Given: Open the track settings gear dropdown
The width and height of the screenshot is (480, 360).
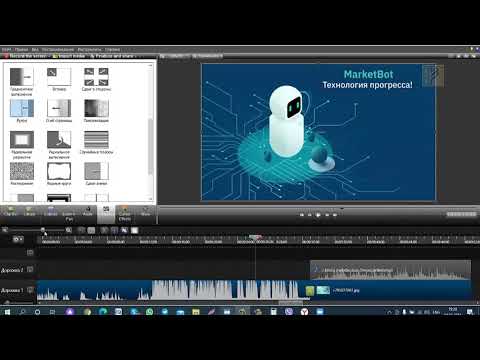Looking at the screenshot, I should [18, 239].
